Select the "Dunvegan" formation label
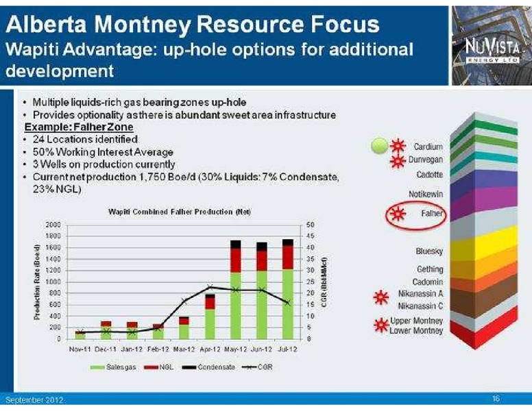The height and width of the screenshot is (411, 532). (426, 160)
